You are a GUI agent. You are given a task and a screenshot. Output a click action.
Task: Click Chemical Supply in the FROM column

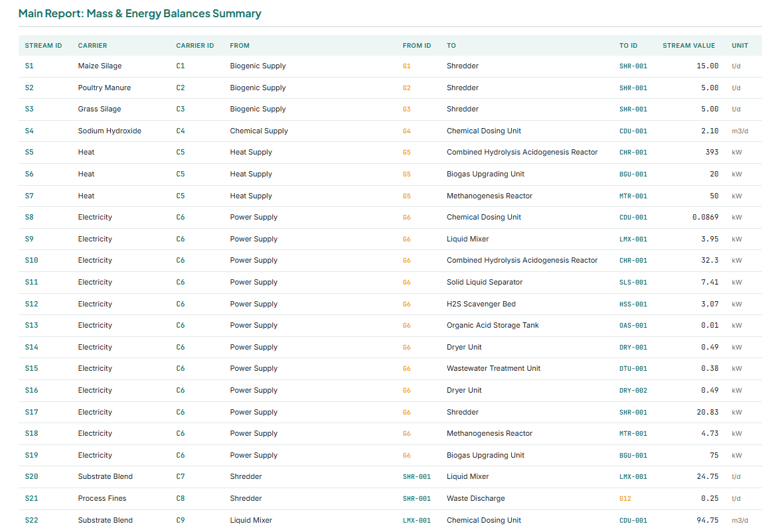pos(259,131)
